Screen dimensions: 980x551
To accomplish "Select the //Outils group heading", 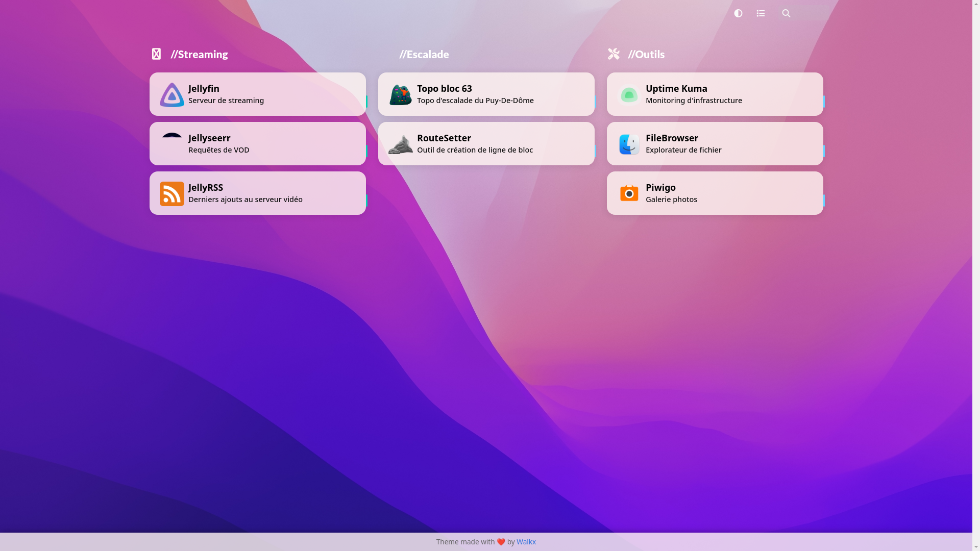I will [x=646, y=54].
